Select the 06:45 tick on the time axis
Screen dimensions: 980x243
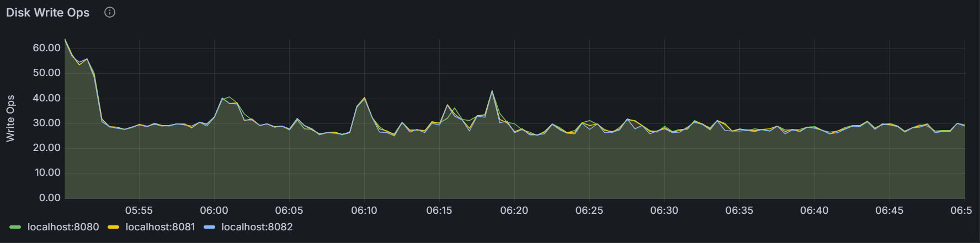coord(890,210)
